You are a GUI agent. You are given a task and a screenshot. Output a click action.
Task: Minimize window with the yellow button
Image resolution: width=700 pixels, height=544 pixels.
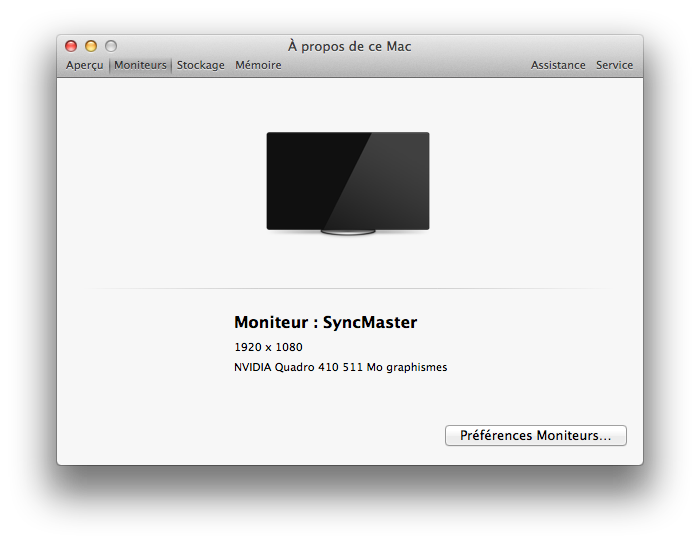[91, 46]
